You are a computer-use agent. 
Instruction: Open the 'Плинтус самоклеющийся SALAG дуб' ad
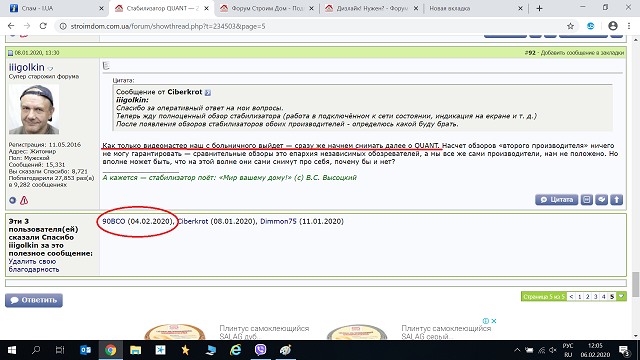click(x=264, y=332)
